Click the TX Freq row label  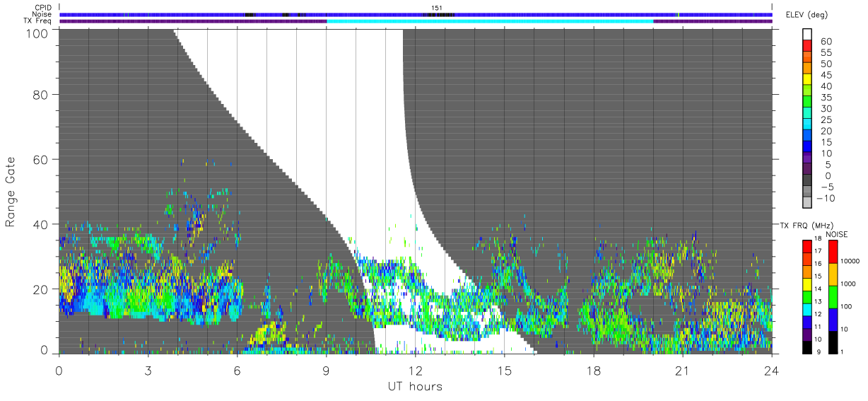(x=37, y=21)
